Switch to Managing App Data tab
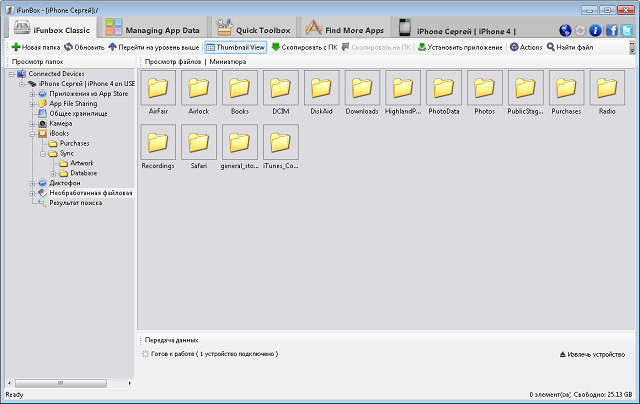Image resolution: width=640 pixels, height=404 pixels. point(153,29)
